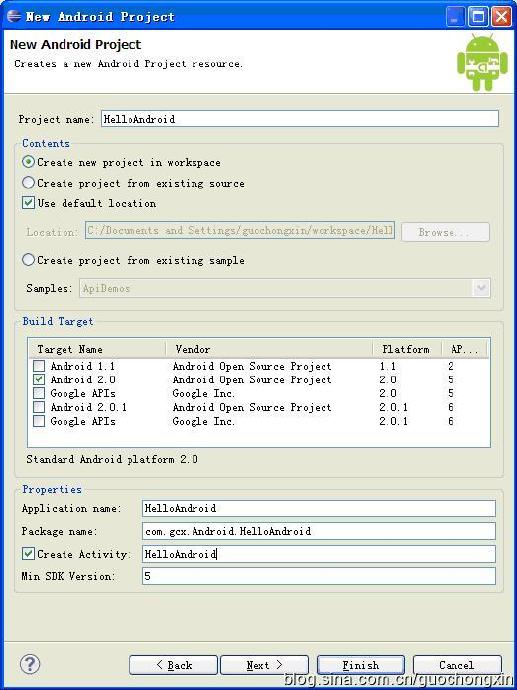Image resolution: width=517 pixels, height=690 pixels.
Task: Uncheck the Android 2.0 target checkbox
Action: point(39,379)
